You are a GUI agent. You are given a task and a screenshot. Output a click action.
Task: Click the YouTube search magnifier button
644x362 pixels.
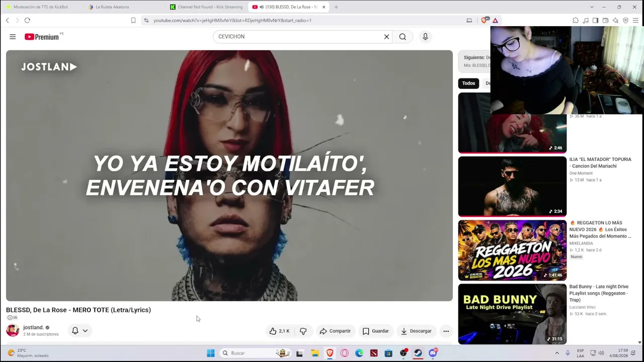403,37
